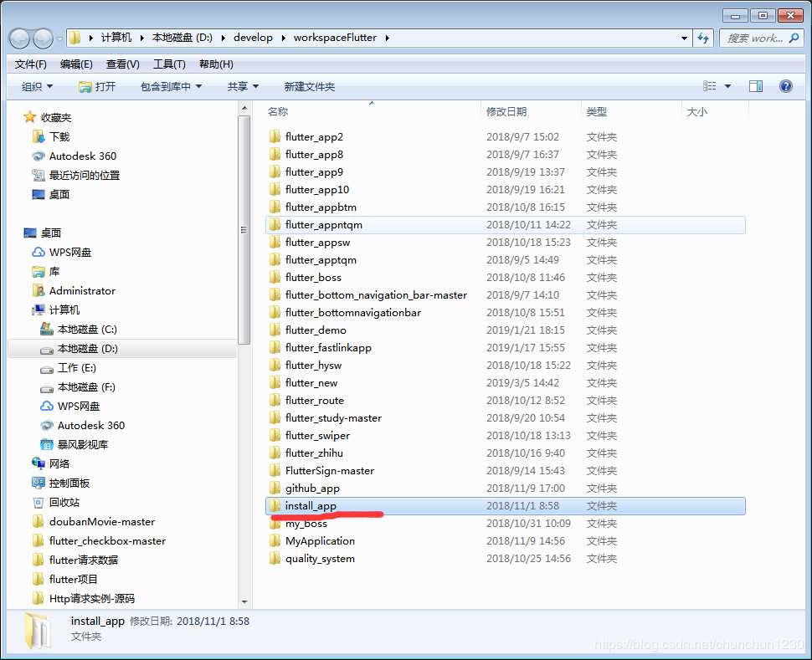Click the 新建文件夹 button

point(309,86)
